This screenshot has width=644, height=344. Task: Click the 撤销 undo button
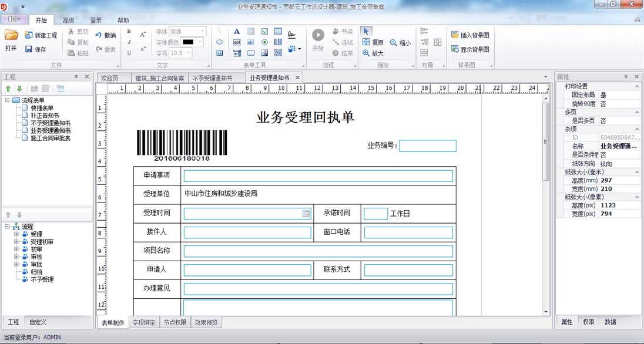coord(106,35)
